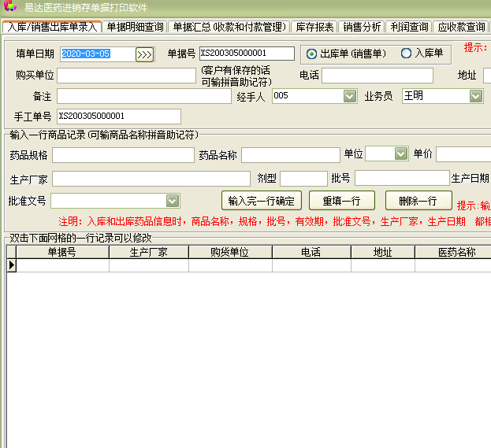This screenshot has width=491, height=448.
Task: Open the 销售分析 tab
Action: (362, 27)
